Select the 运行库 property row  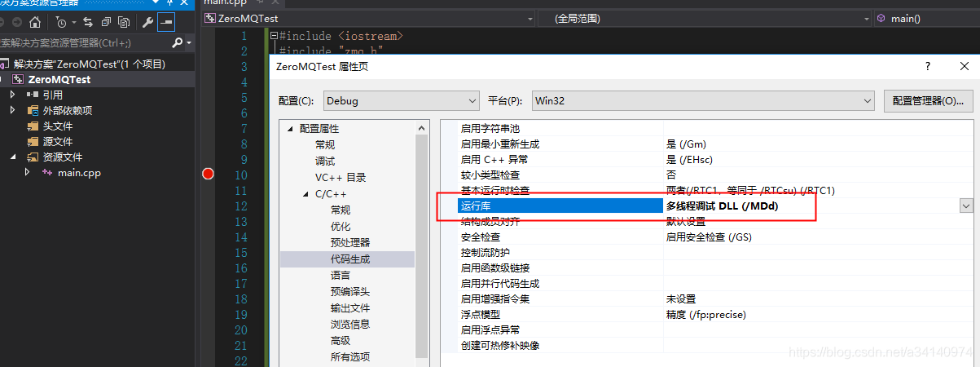707,206
